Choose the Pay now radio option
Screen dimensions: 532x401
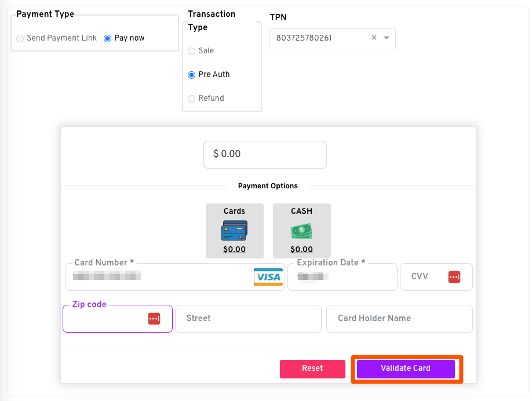pyautogui.click(x=107, y=38)
